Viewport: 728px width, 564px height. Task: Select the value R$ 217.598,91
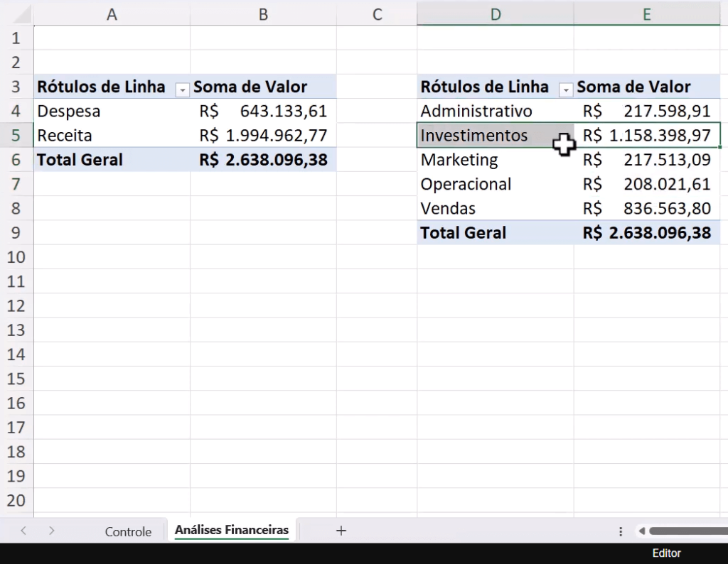[x=647, y=111]
